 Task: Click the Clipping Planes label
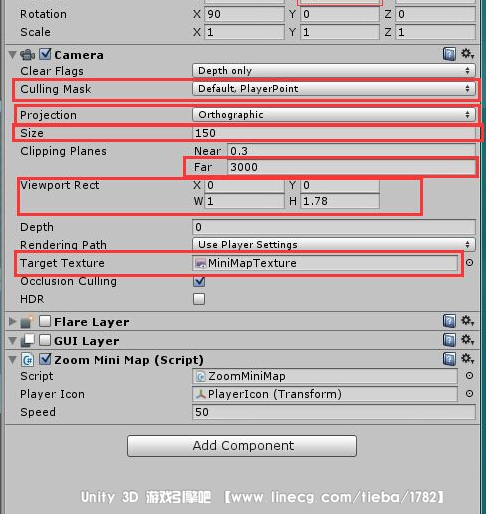pos(63,151)
